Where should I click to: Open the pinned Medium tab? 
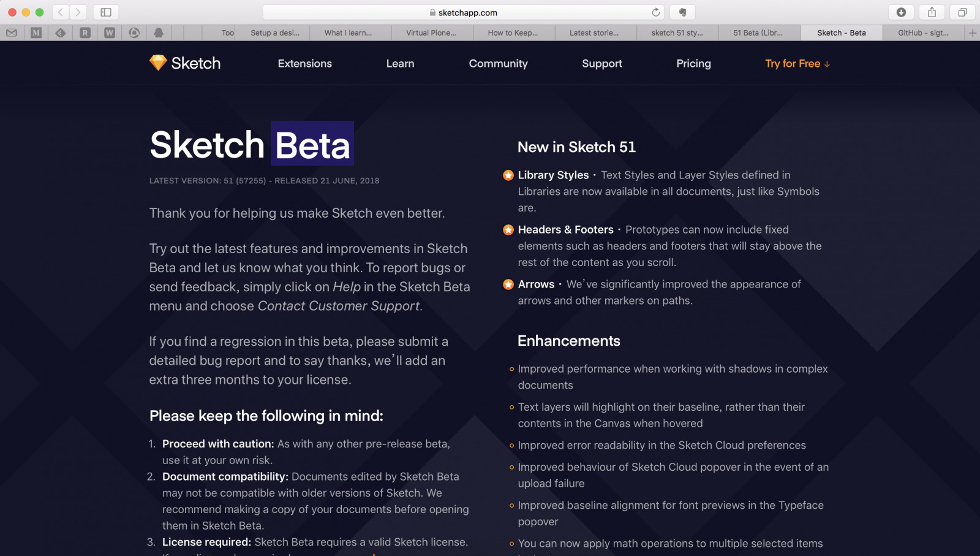36,33
